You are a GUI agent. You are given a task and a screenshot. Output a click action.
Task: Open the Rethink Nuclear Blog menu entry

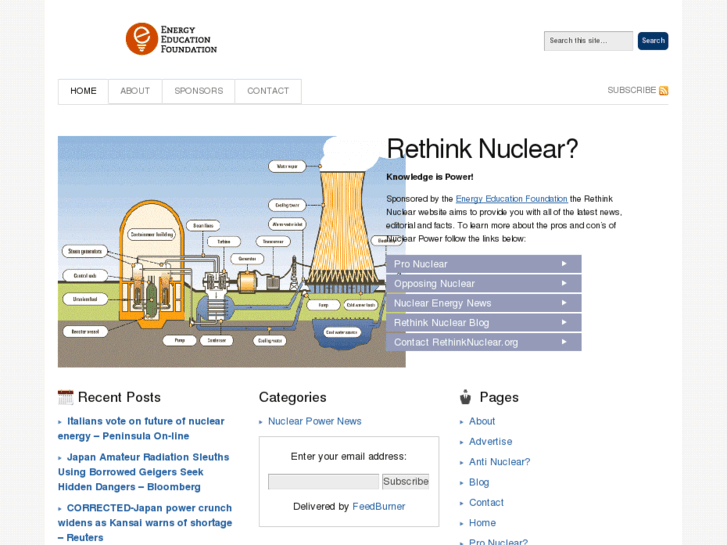coord(484,322)
